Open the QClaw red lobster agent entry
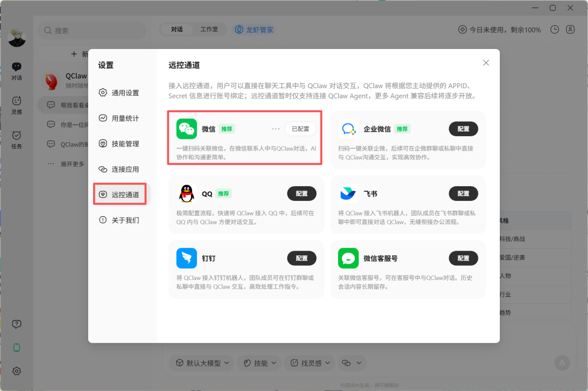 [64, 80]
